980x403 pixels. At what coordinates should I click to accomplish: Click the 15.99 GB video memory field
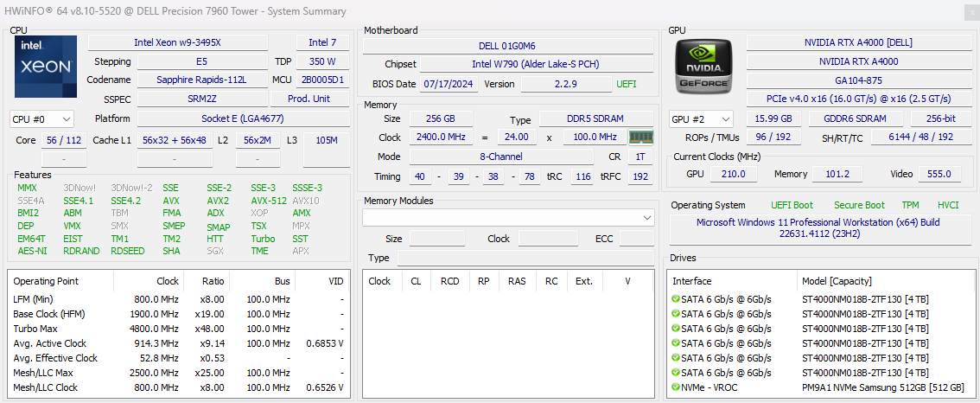click(x=773, y=118)
